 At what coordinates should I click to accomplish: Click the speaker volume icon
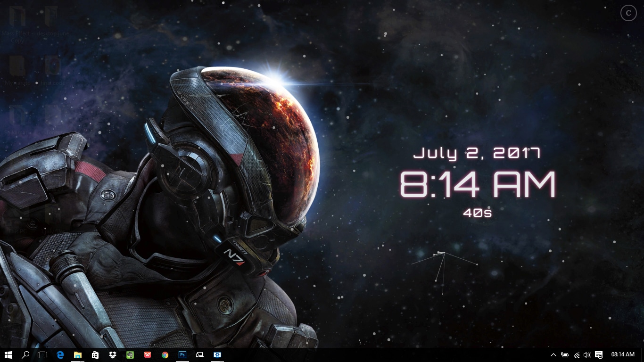(587, 355)
